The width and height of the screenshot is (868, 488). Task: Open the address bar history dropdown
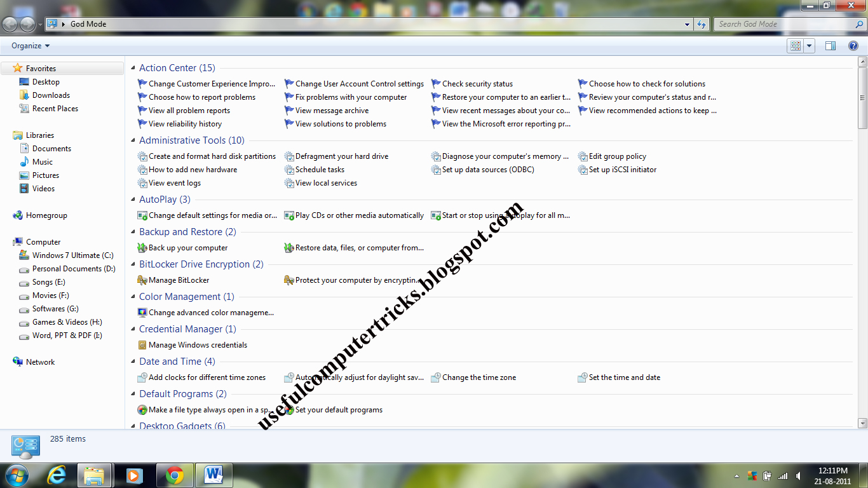687,24
